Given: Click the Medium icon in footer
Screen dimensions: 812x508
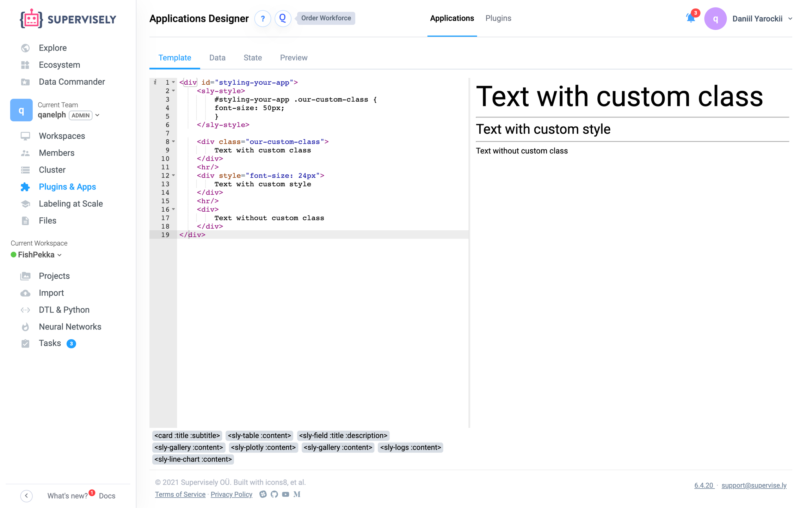Looking at the screenshot, I should (297, 494).
